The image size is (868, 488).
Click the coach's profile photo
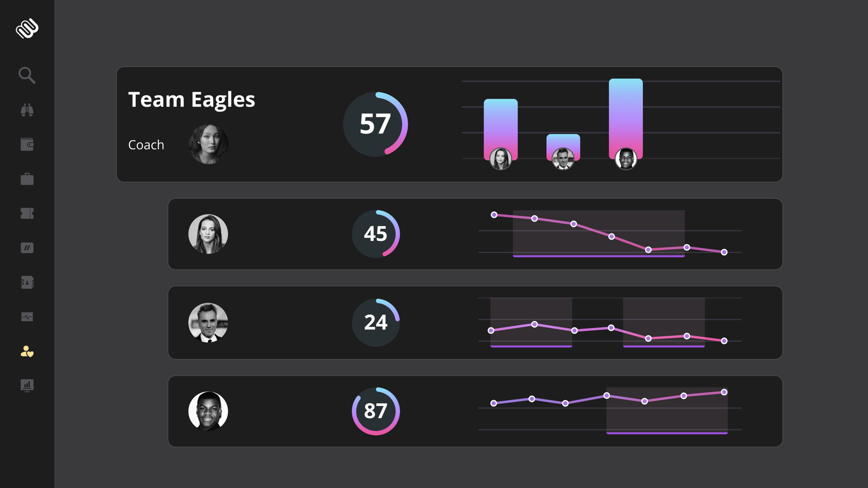[x=208, y=145]
